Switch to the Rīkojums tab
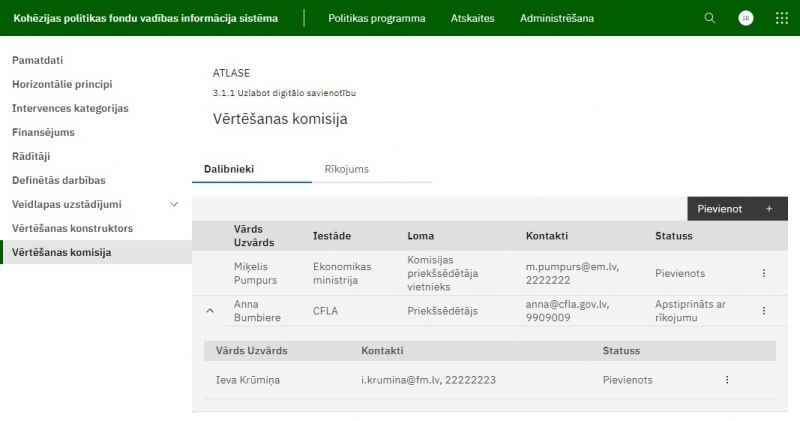This screenshot has height=421, width=800. (x=347, y=169)
